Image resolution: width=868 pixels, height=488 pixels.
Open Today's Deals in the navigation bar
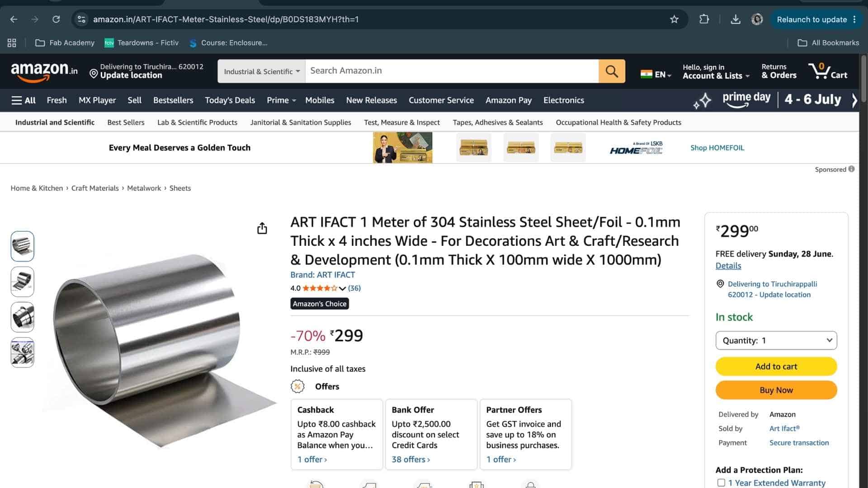tap(230, 100)
